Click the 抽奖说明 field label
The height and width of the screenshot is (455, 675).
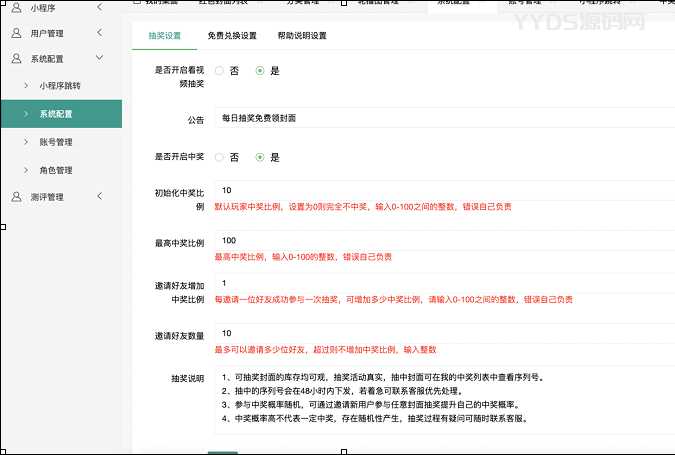pyautogui.click(x=188, y=378)
